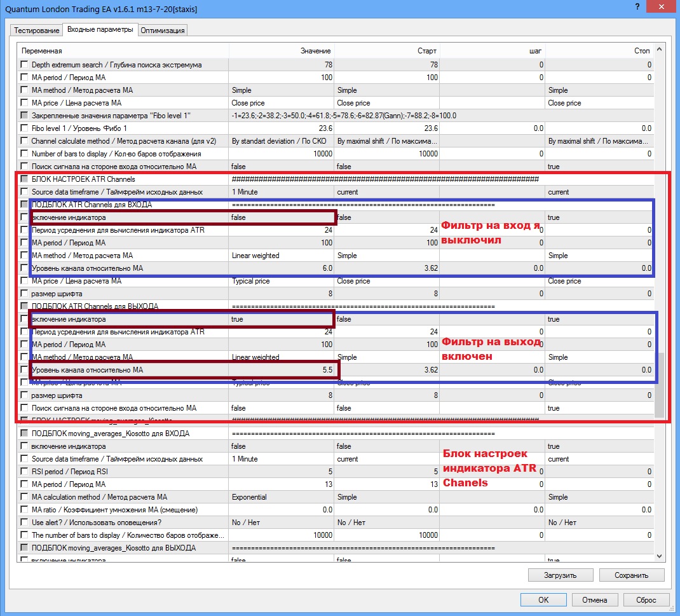
Task: Click the help question mark icon
Action: [637, 6]
